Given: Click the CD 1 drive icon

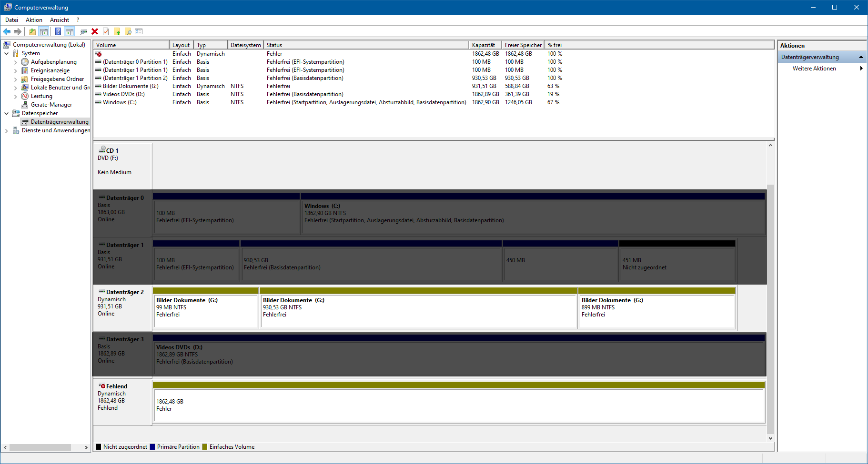Looking at the screenshot, I should click(x=102, y=149).
